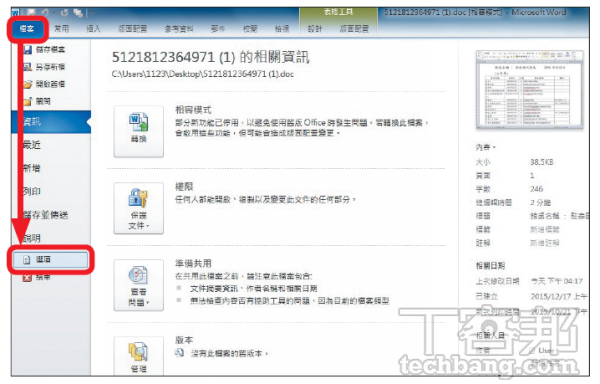Open the 版面配置 tab beside 插入

click(x=132, y=29)
